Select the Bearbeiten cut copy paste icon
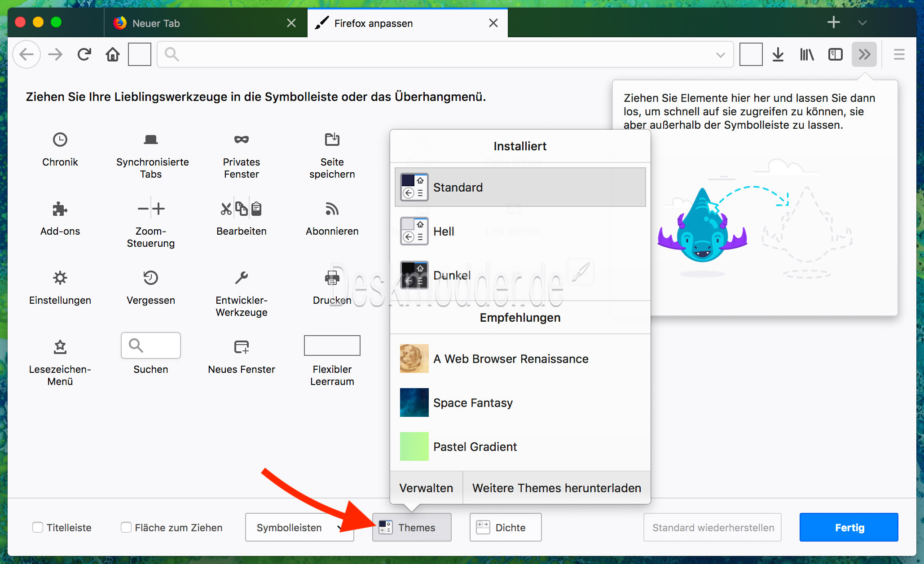Screen dimensions: 924x564 (242, 209)
